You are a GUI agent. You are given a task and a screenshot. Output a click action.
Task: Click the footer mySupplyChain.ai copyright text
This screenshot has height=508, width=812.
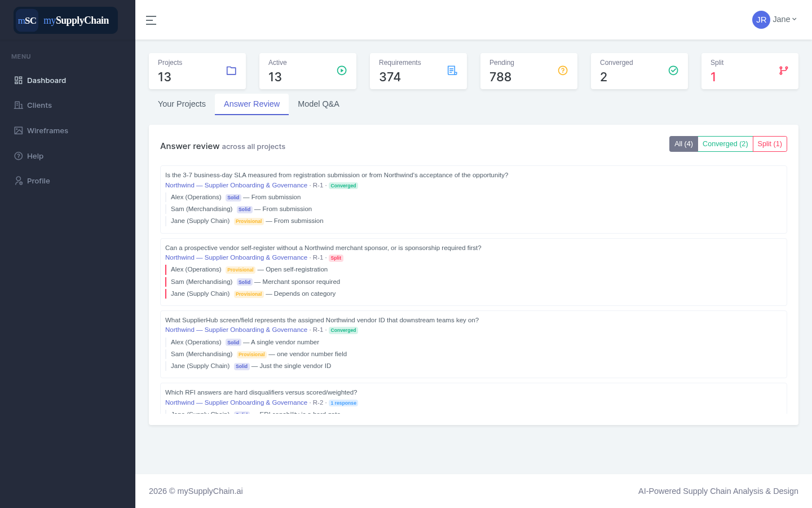(196, 491)
